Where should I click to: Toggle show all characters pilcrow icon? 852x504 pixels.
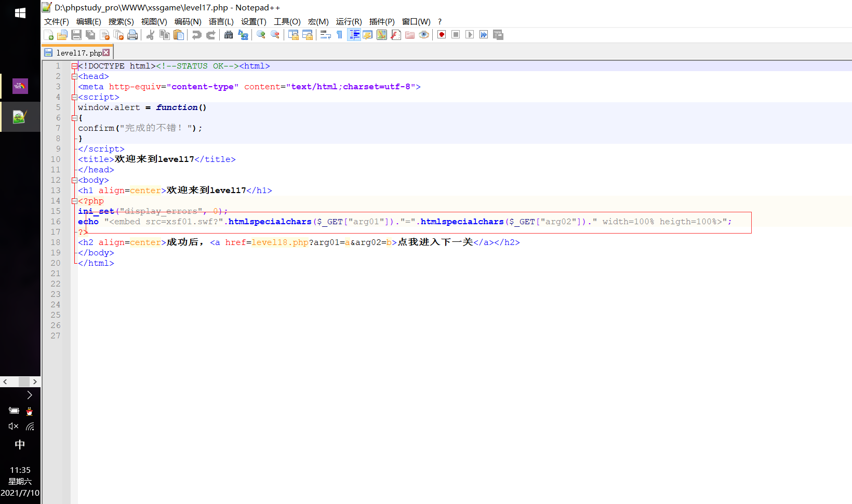tap(340, 35)
